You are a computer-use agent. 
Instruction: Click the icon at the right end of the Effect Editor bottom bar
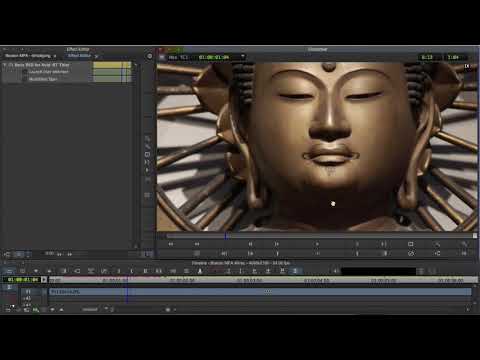pos(147,254)
